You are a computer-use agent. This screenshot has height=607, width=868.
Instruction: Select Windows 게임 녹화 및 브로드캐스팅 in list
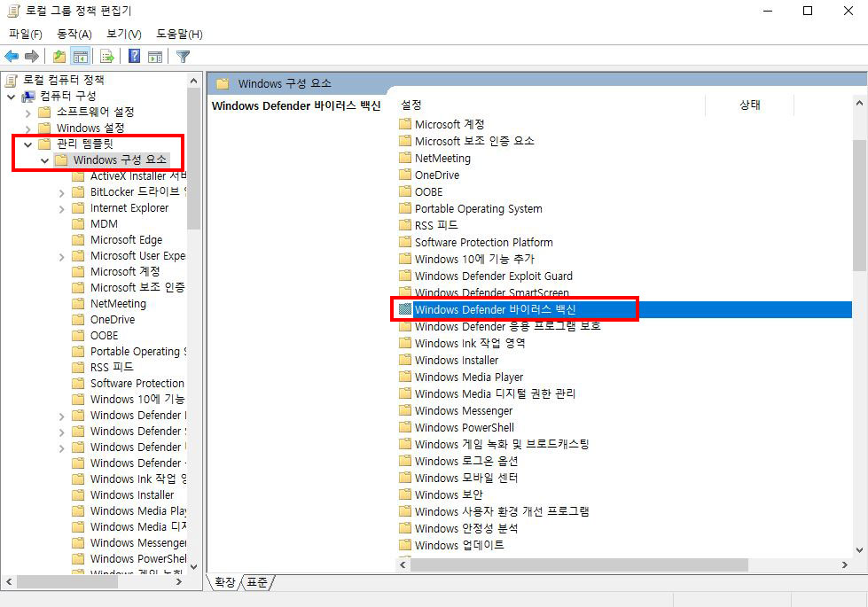(502, 444)
